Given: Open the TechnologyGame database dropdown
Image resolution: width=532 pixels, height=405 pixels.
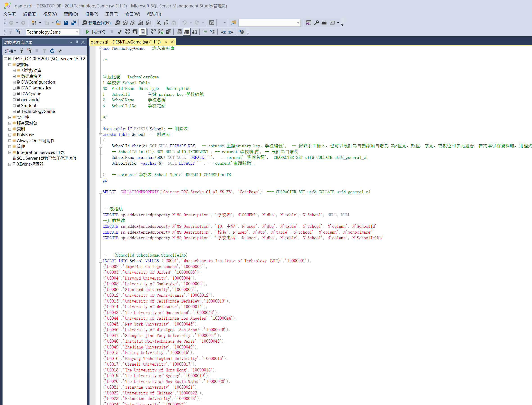Looking at the screenshot, I should click(77, 32).
